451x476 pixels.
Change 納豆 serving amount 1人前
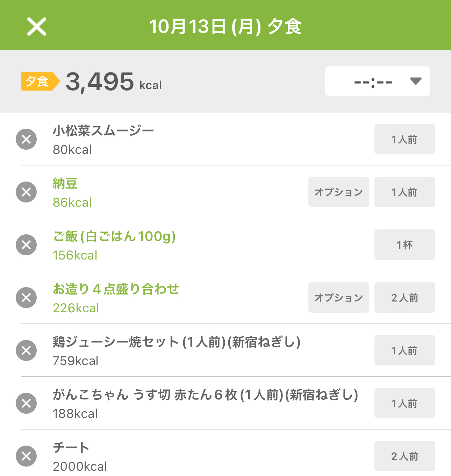tap(405, 192)
